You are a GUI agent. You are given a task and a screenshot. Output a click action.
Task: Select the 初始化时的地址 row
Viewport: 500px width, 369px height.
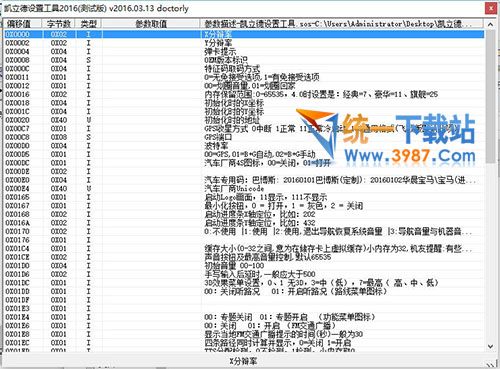(244, 120)
